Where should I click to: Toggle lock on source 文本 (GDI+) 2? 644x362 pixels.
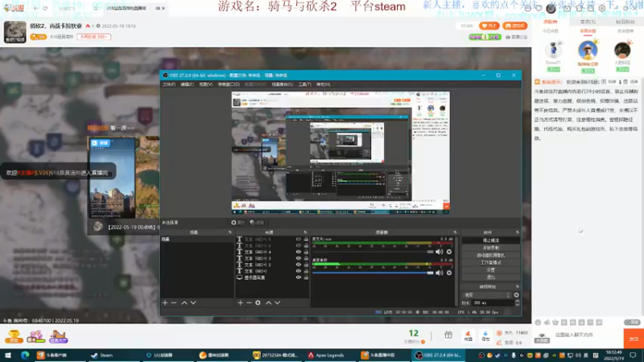click(306, 265)
